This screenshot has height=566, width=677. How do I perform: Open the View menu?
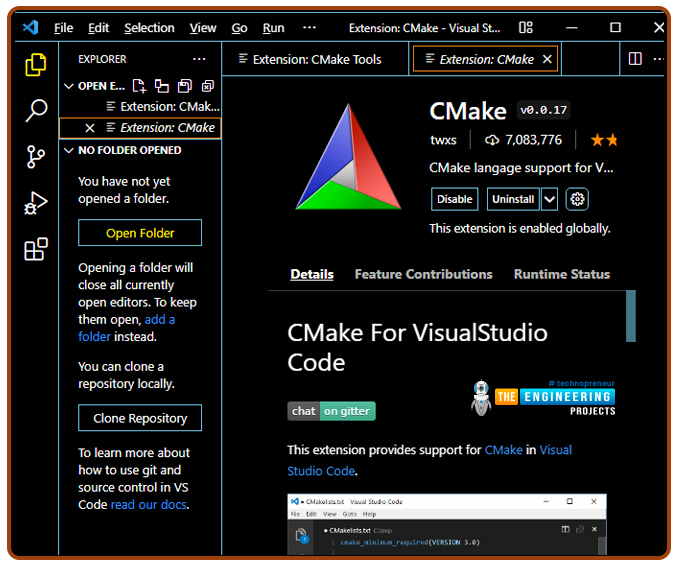coord(203,28)
